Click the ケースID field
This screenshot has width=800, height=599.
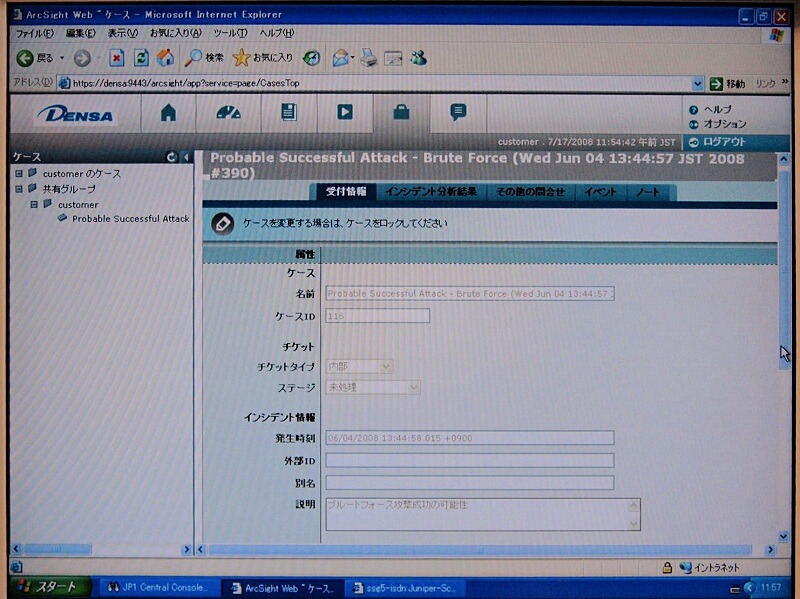pos(378,316)
